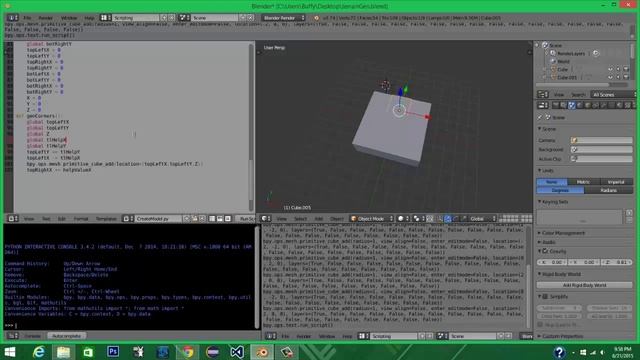The height and width of the screenshot is (360, 640).
Task: Open the object properties tab icon
Action: [587, 105]
